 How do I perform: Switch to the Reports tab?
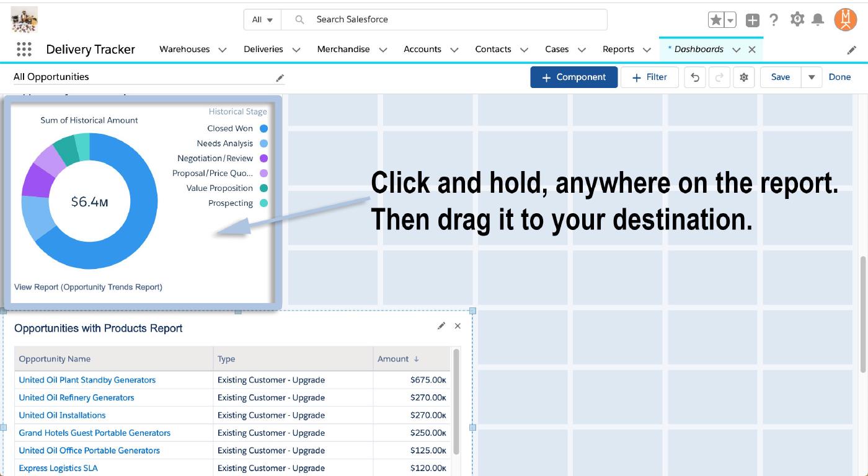click(x=618, y=50)
